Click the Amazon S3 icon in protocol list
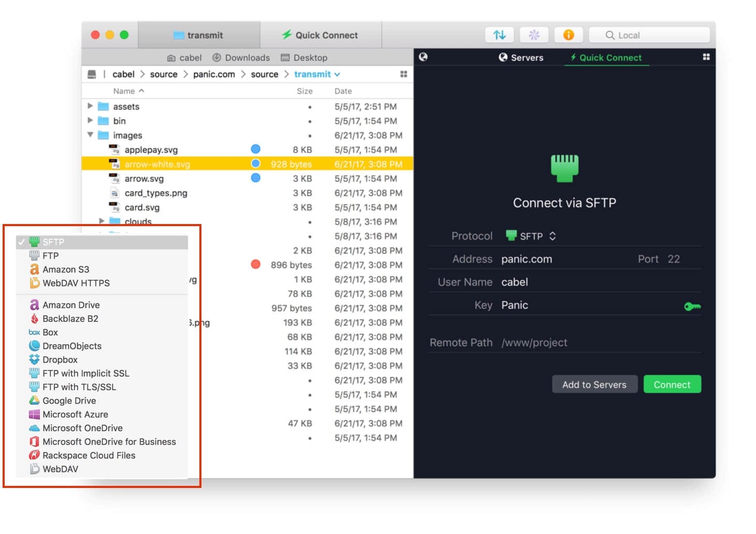 pos(34,269)
